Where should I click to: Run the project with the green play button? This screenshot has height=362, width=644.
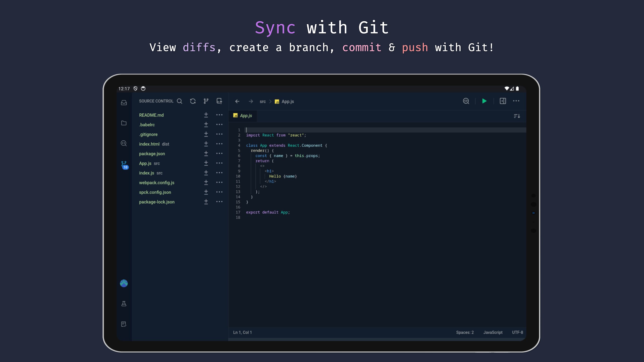pyautogui.click(x=484, y=101)
